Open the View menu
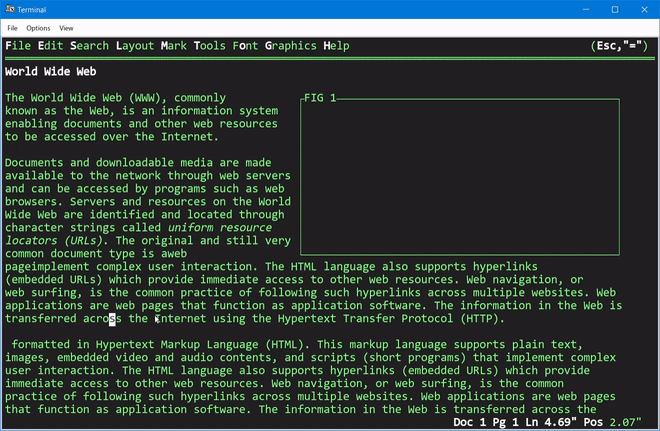Viewport: 660px width, 431px height. pyautogui.click(x=66, y=28)
